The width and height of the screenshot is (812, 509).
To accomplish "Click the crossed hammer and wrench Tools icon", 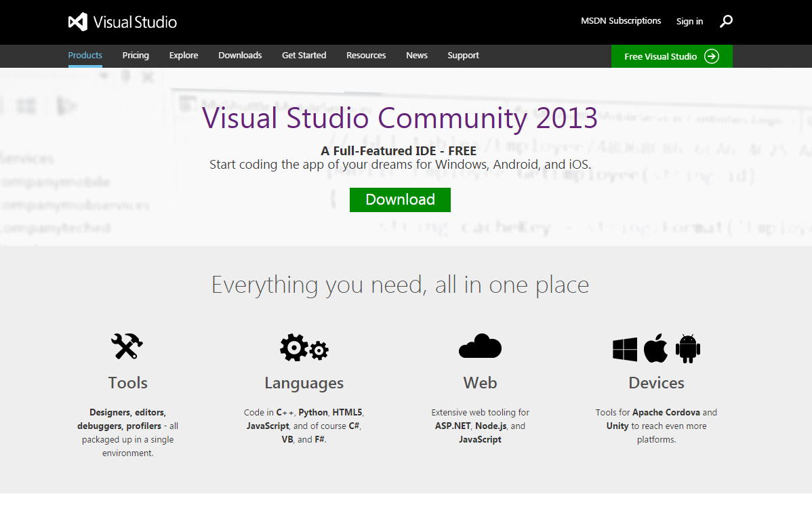I will pos(127,346).
